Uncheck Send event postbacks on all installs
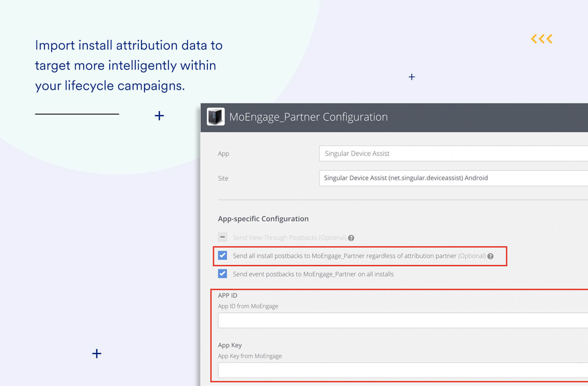The height and width of the screenshot is (386, 588). click(x=223, y=274)
